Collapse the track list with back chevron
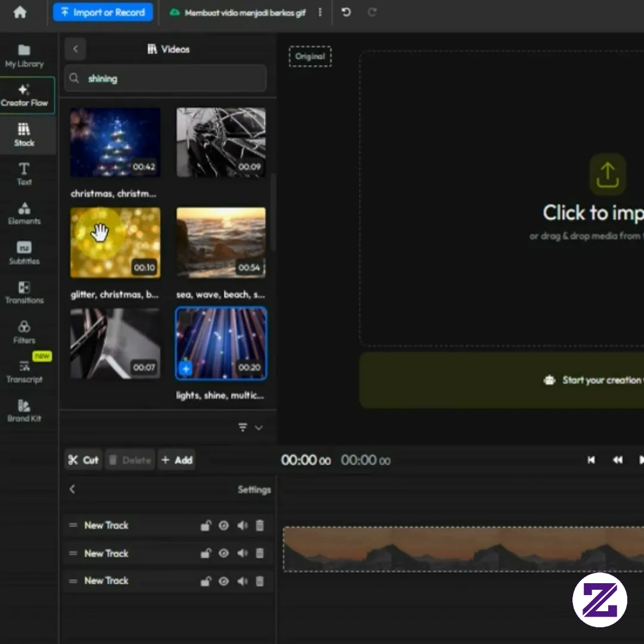 tap(72, 489)
